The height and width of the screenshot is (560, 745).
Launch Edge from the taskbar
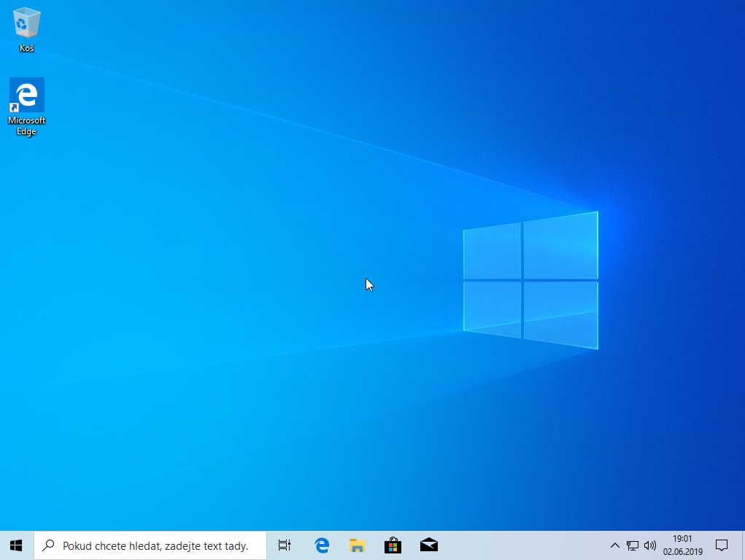pos(322,545)
